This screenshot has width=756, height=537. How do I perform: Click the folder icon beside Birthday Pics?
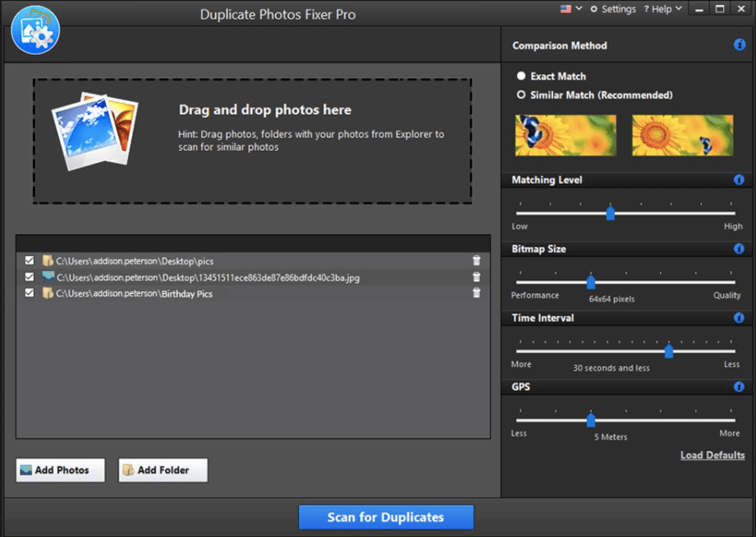coord(48,293)
